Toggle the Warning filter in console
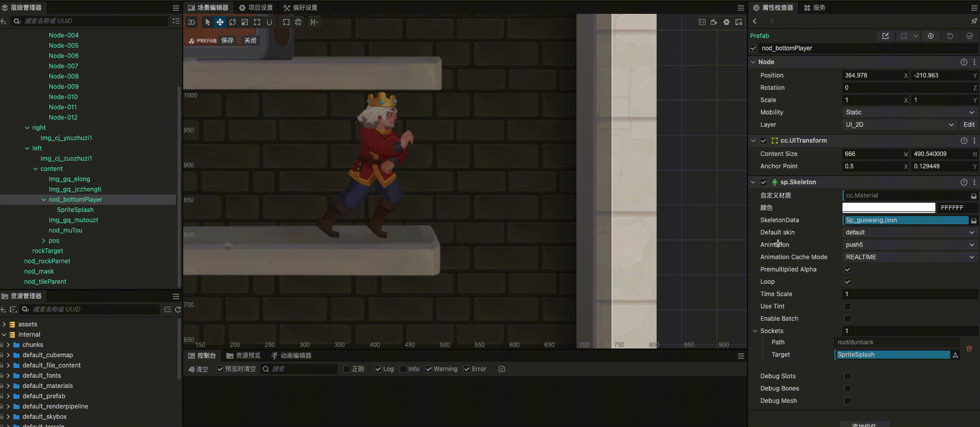This screenshot has height=427, width=980. [x=428, y=369]
